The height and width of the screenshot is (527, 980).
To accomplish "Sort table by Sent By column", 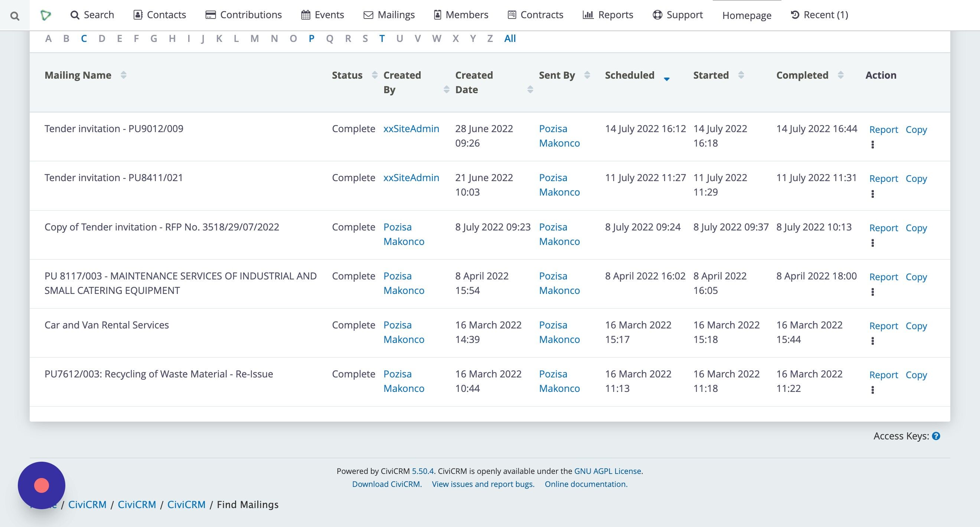I will click(587, 75).
